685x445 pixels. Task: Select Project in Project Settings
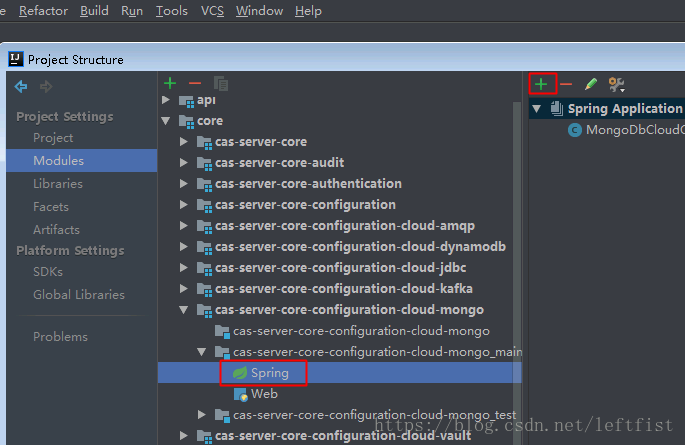click(x=53, y=138)
